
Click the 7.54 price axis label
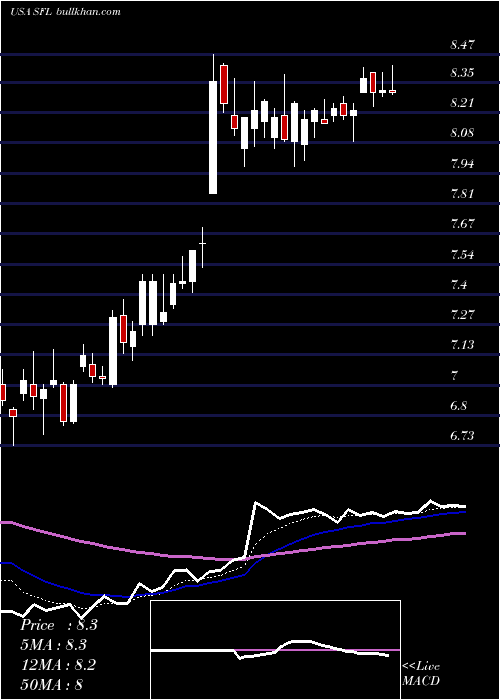[462, 255]
